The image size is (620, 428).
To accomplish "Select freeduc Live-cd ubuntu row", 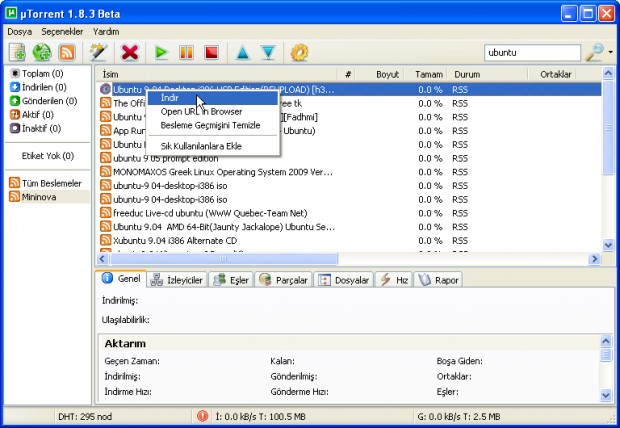I will (350, 213).
